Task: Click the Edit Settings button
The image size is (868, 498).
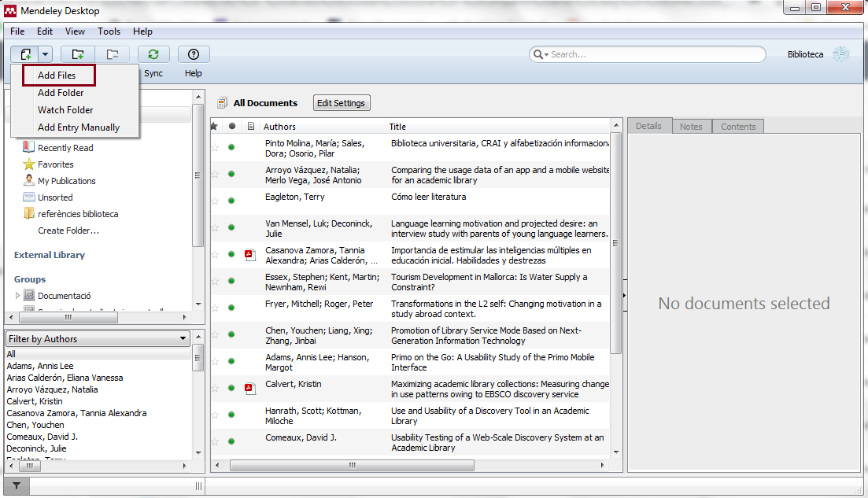Action: point(341,103)
